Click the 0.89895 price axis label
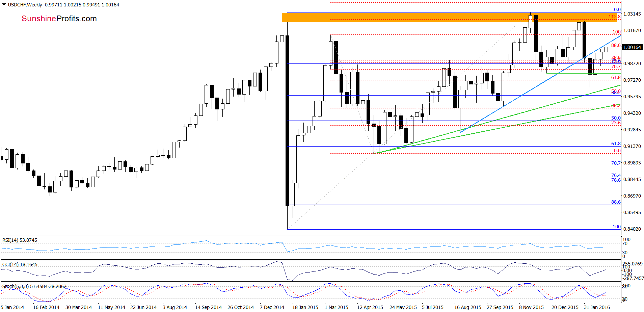The height and width of the screenshot is (312, 644). click(632, 163)
